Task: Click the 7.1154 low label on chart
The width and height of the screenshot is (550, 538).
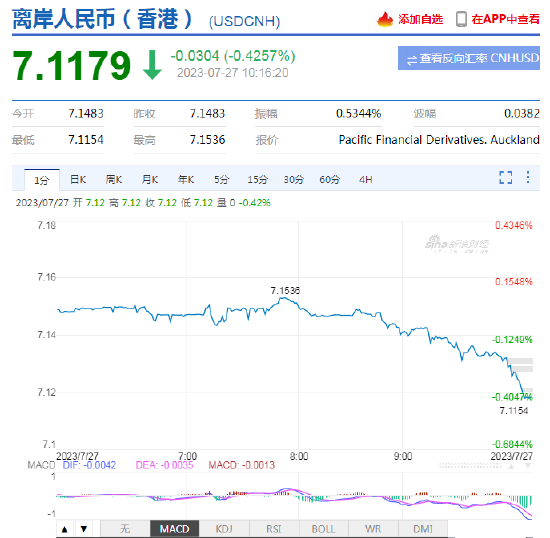Action: coord(514,411)
